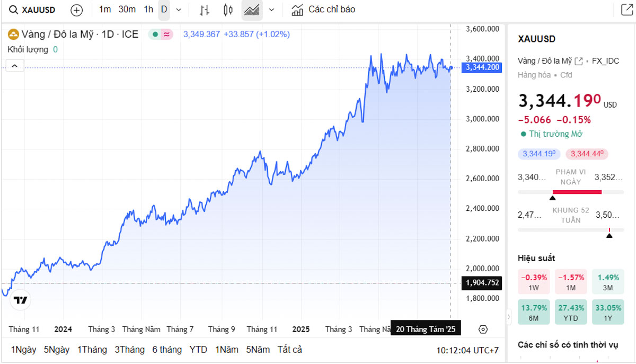Add a symbol to compare with plus icon
This screenshot has height=364, width=636.
[77, 10]
